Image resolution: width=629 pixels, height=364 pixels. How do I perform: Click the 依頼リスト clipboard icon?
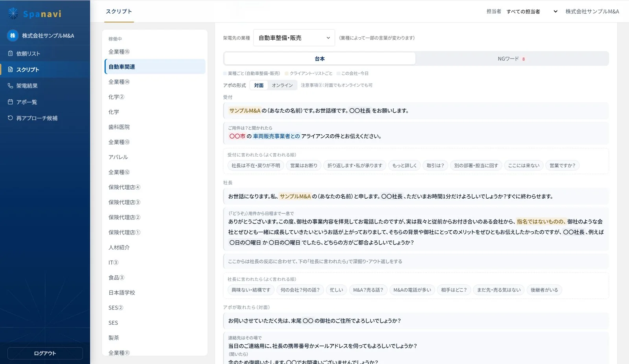click(11, 53)
